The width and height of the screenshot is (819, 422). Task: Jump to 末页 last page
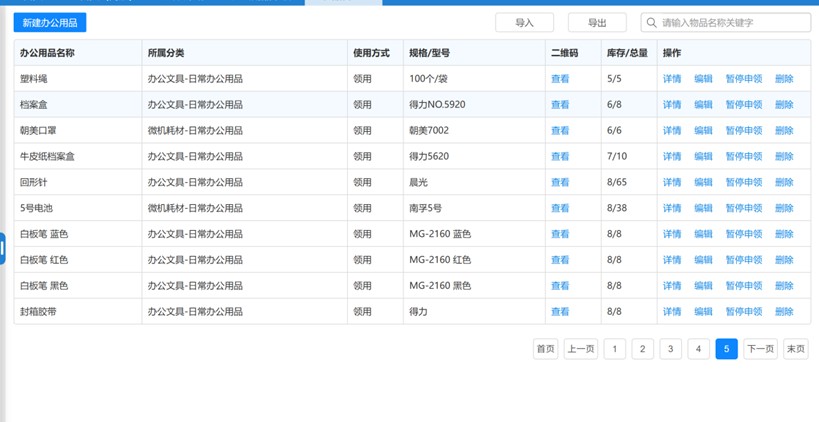pyautogui.click(x=795, y=349)
